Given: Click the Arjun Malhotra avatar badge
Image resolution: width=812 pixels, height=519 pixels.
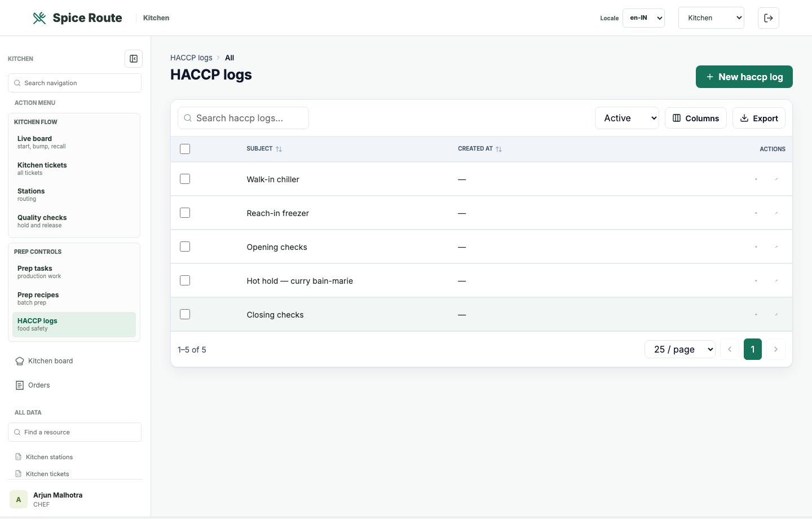Looking at the screenshot, I should [19, 499].
